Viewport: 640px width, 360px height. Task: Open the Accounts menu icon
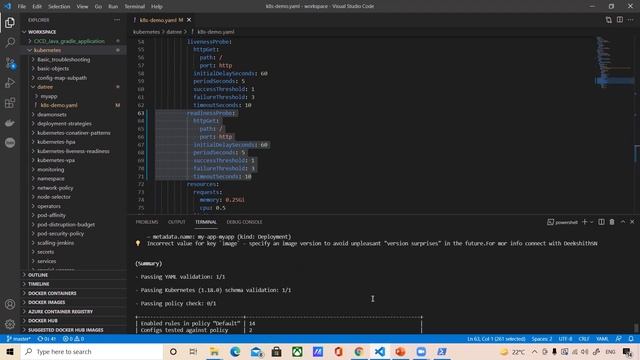coord(10,304)
